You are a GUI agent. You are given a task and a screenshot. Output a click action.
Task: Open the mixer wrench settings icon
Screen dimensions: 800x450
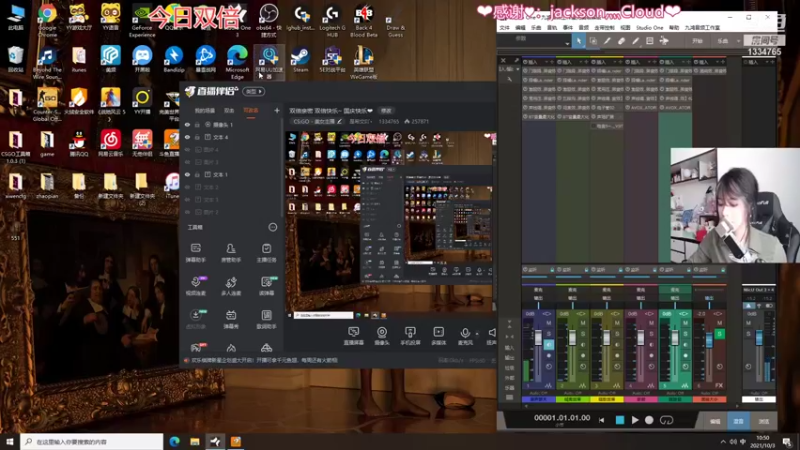click(x=509, y=79)
